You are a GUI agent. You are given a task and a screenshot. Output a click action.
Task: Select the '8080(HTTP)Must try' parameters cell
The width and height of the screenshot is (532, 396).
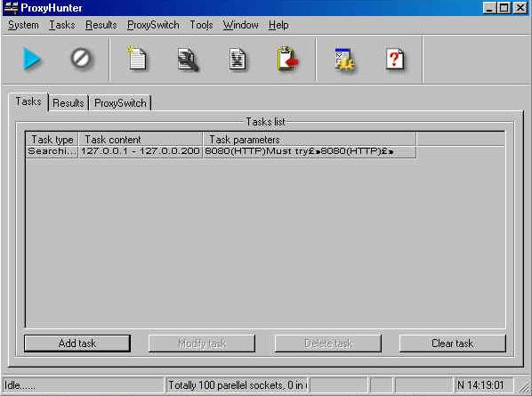(x=310, y=151)
